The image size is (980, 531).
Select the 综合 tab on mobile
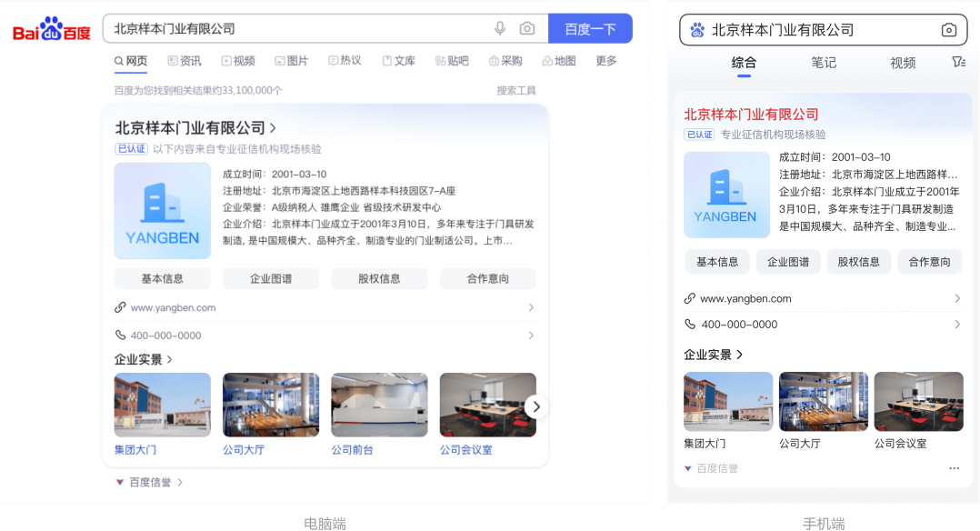(x=744, y=63)
